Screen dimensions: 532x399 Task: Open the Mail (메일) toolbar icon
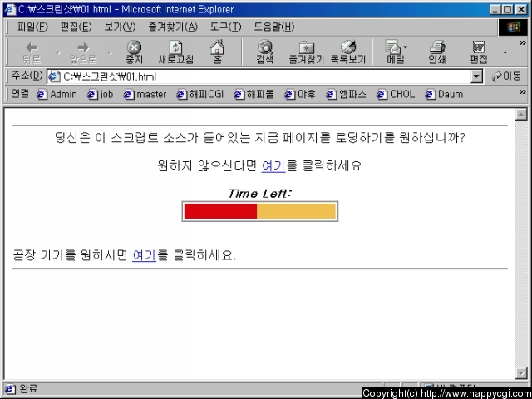396,52
